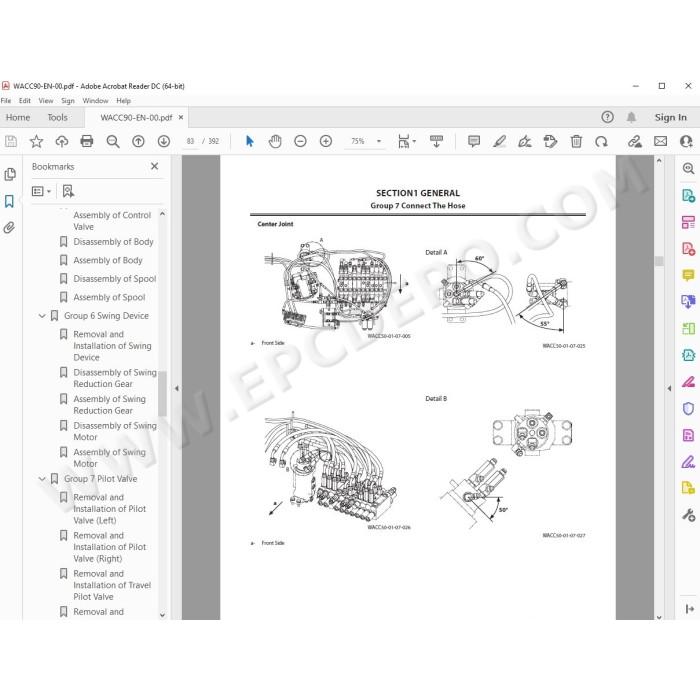Add a sticky note comment

(474, 142)
